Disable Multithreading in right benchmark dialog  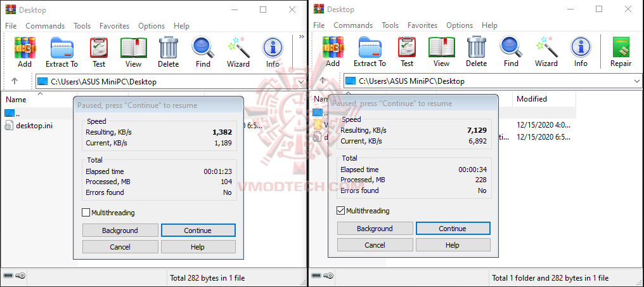pyautogui.click(x=340, y=211)
